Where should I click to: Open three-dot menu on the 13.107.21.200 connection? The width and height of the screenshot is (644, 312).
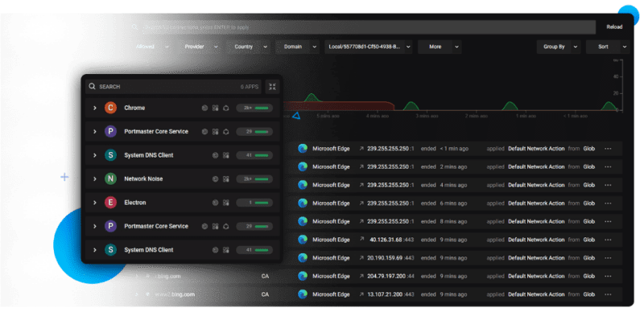coord(608,294)
